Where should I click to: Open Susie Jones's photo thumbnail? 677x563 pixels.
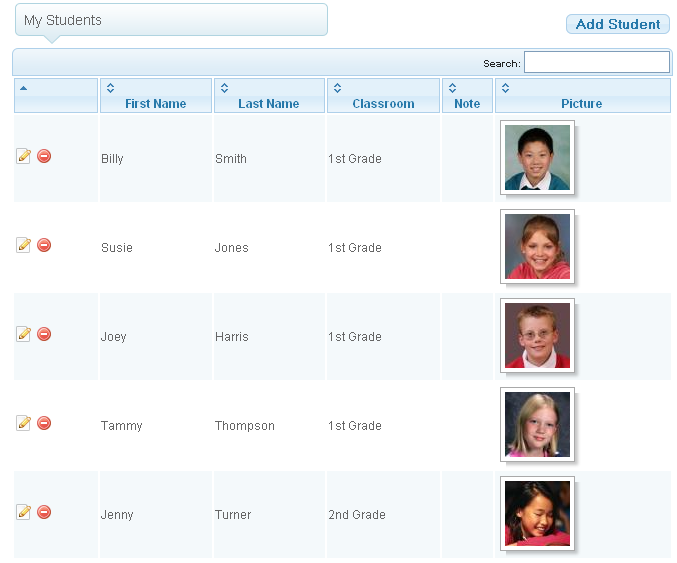pyautogui.click(x=537, y=246)
